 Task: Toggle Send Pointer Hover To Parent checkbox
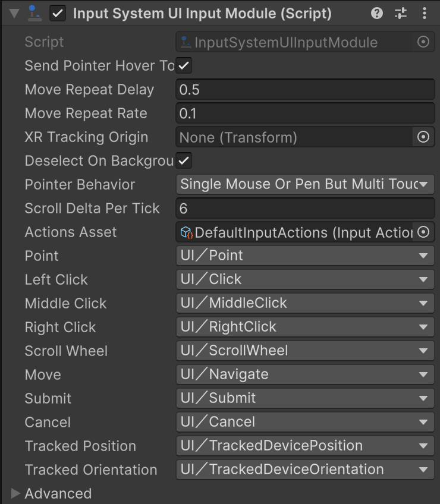[x=184, y=66]
